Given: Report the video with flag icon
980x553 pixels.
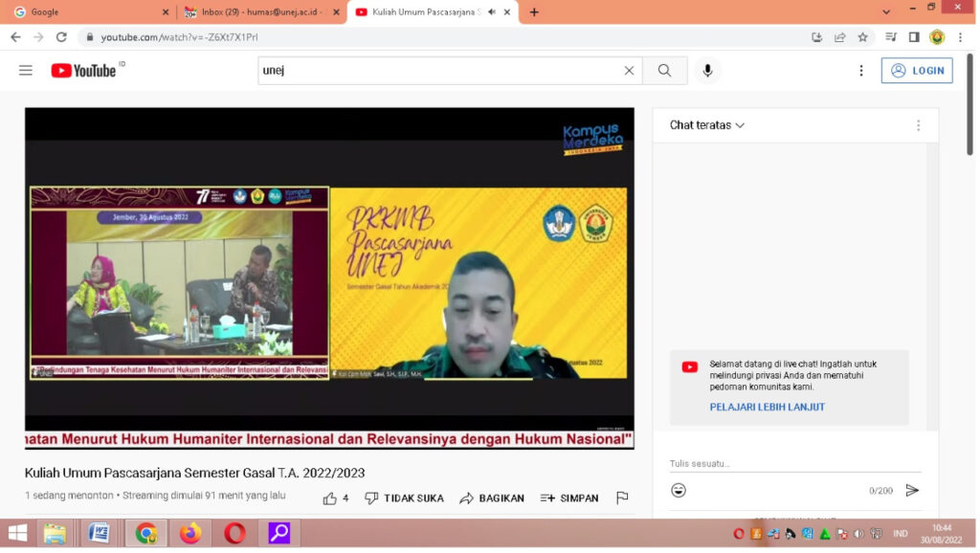Looking at the screenshot, I should pyautogui.click(x=622, y=498).
